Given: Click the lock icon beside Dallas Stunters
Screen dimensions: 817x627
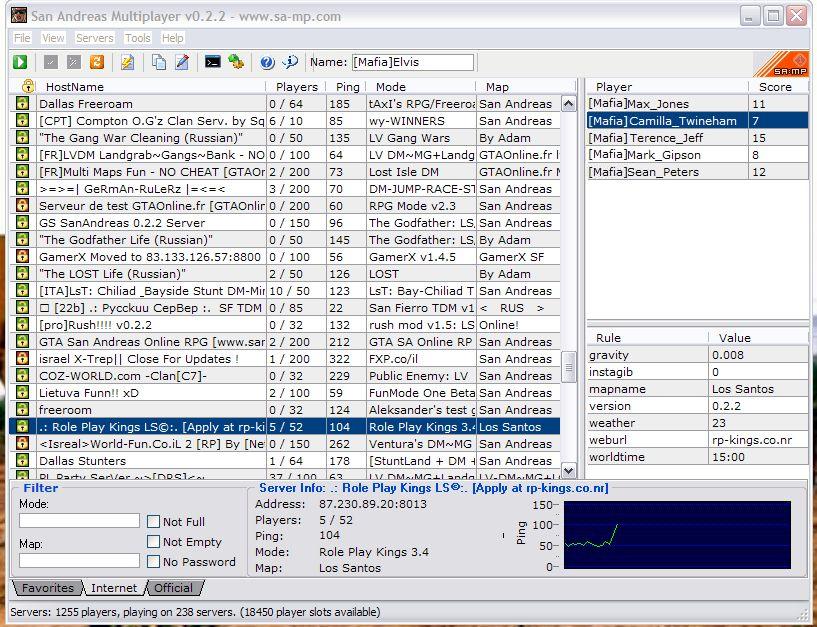Looking at the screenshot, I should [x=22, y=460].
